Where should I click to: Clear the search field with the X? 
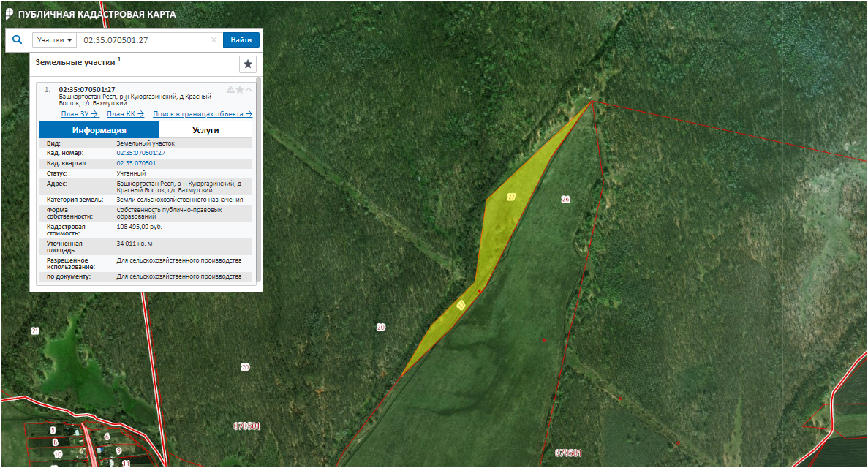(214, 40)
